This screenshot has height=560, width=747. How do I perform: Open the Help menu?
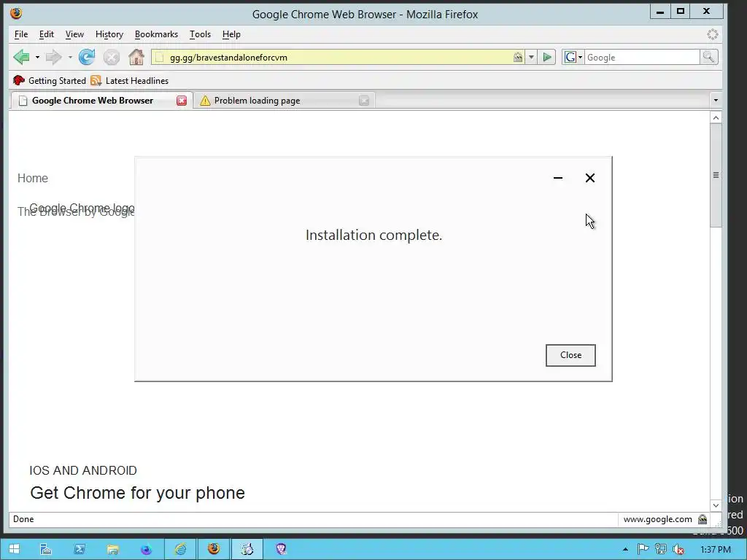pyautogui.click(x=231, y=34)
